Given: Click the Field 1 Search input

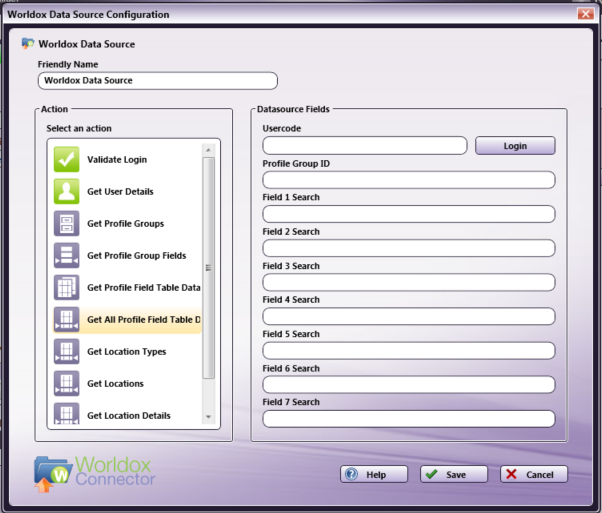Looking at the screenshot, I should (x=408, y=214).
